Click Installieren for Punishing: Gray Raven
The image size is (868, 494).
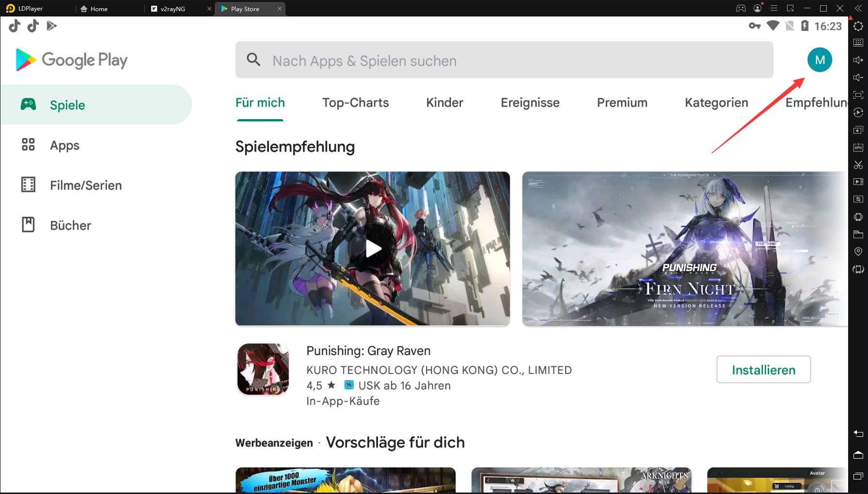pos(763,370)
